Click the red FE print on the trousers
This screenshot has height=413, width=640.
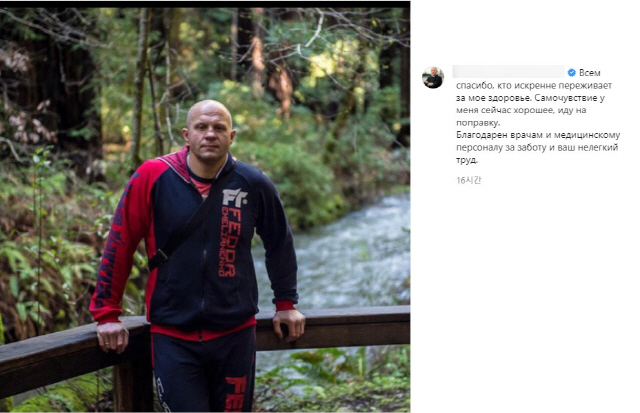pyautogui.click(x=236, y=393)
